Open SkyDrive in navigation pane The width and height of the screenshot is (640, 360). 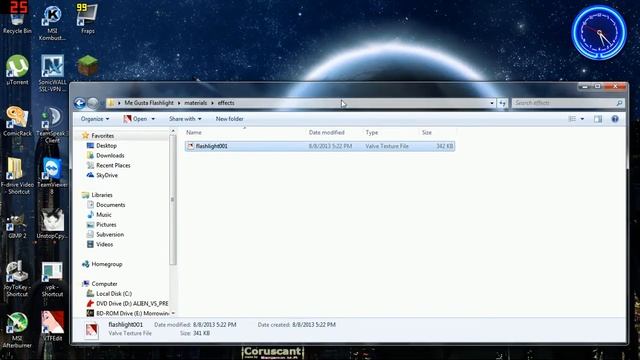(107, 175)
